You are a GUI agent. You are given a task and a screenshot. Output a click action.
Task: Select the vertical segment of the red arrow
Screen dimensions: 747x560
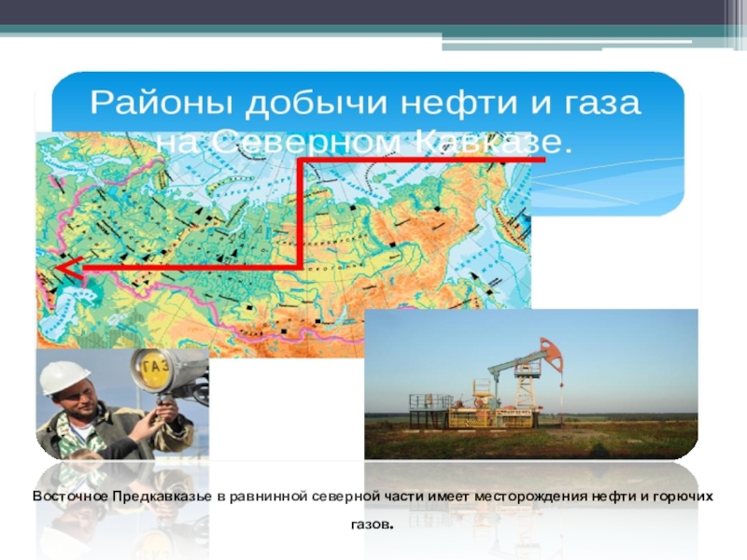tap(300, 213)
